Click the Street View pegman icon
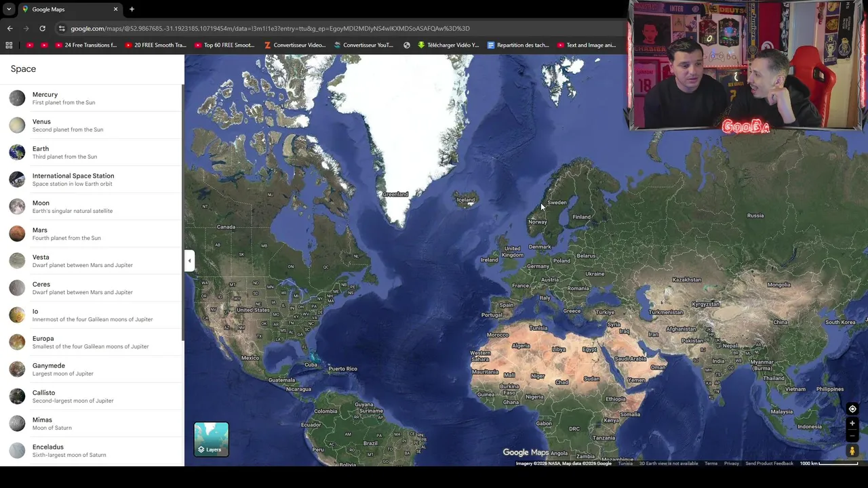The width and height of the screenshot is (868, 488). [852, 451]
